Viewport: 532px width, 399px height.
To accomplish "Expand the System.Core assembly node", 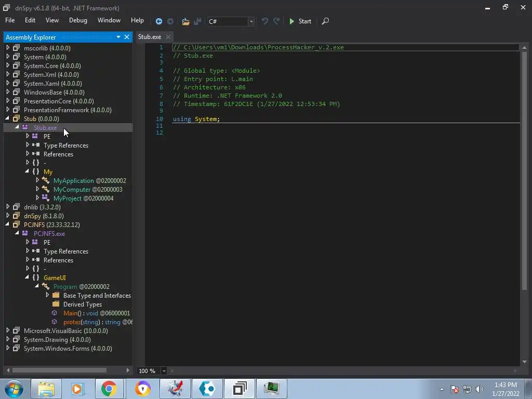I will pyautogui.click(x=8, y=65).
